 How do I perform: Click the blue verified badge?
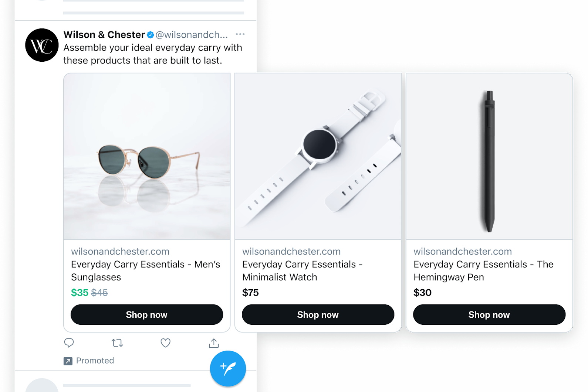(151, 35)
